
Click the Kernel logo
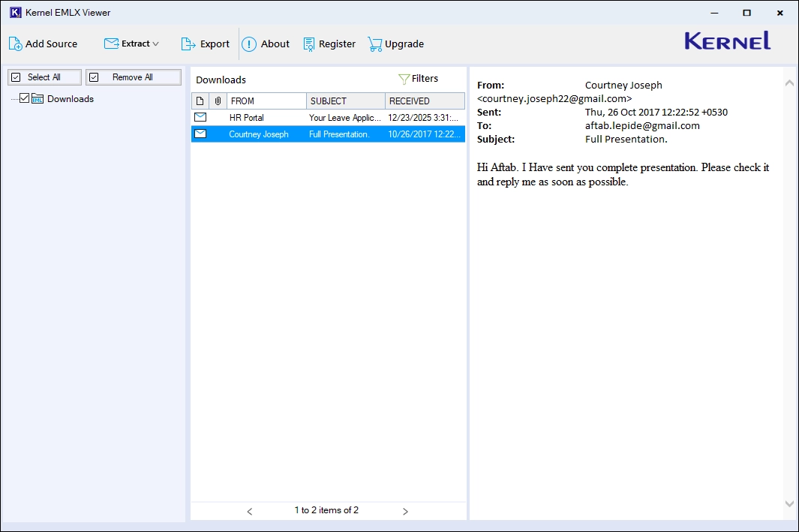pos(727,41)
